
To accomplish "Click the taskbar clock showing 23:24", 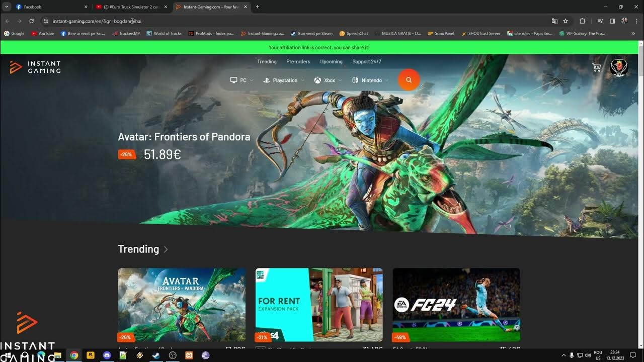I will pos(614,355).
